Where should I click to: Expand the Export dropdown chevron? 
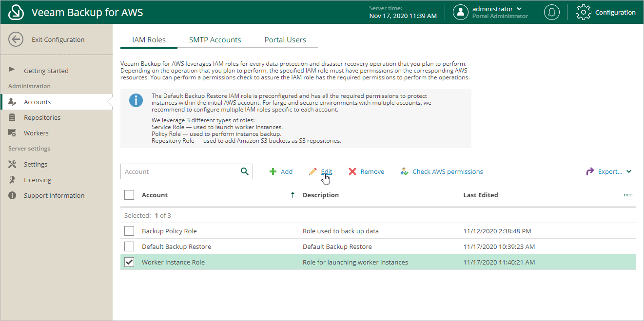click(x=629, y=171)
